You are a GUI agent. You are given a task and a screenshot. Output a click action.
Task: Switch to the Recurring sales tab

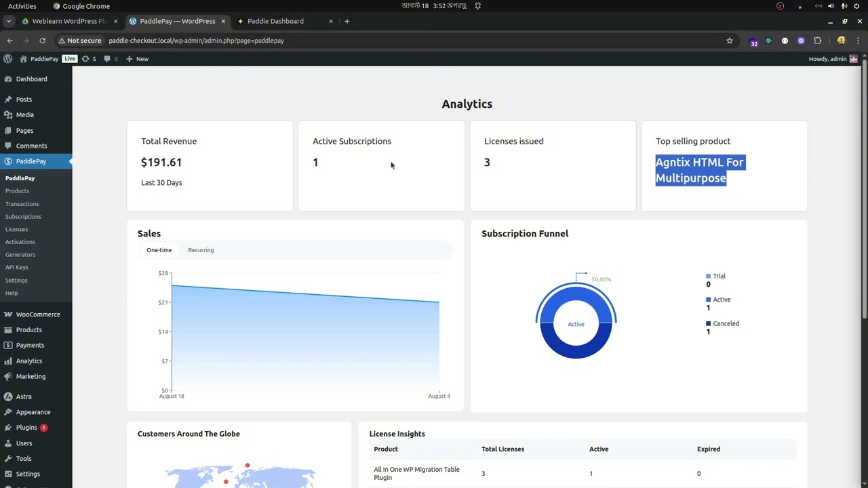coord(201,250)
